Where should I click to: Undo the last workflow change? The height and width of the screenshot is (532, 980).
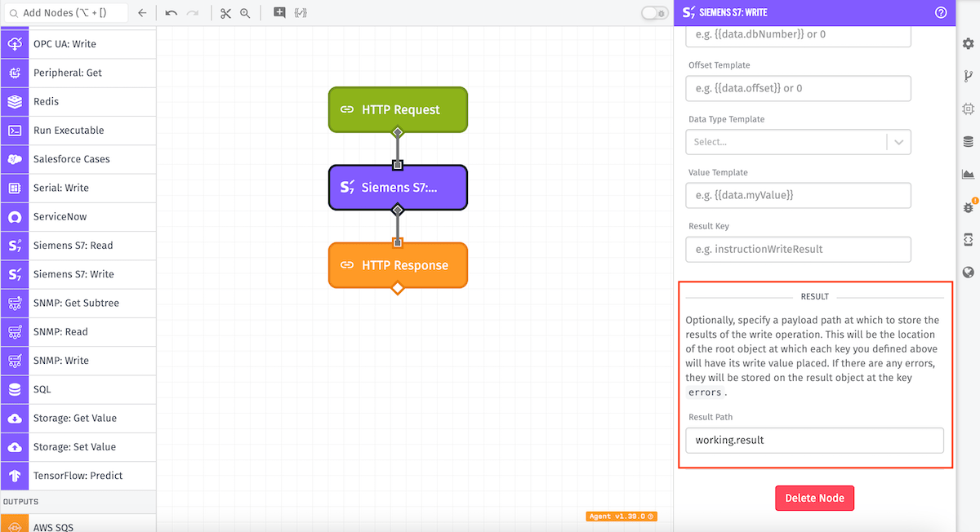171,13
